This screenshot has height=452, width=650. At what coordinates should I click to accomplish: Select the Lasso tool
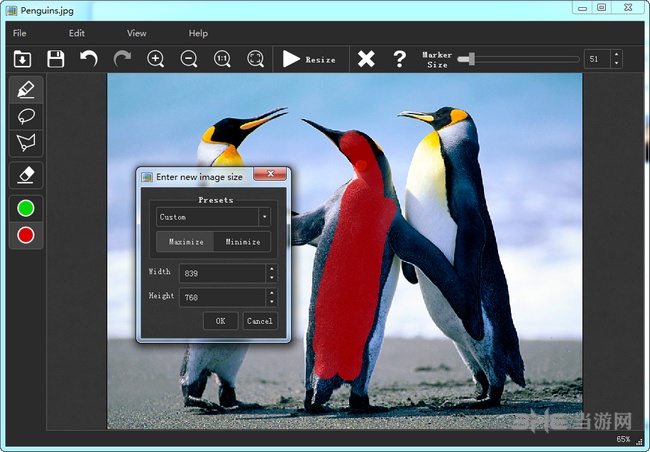coord(26,116)
